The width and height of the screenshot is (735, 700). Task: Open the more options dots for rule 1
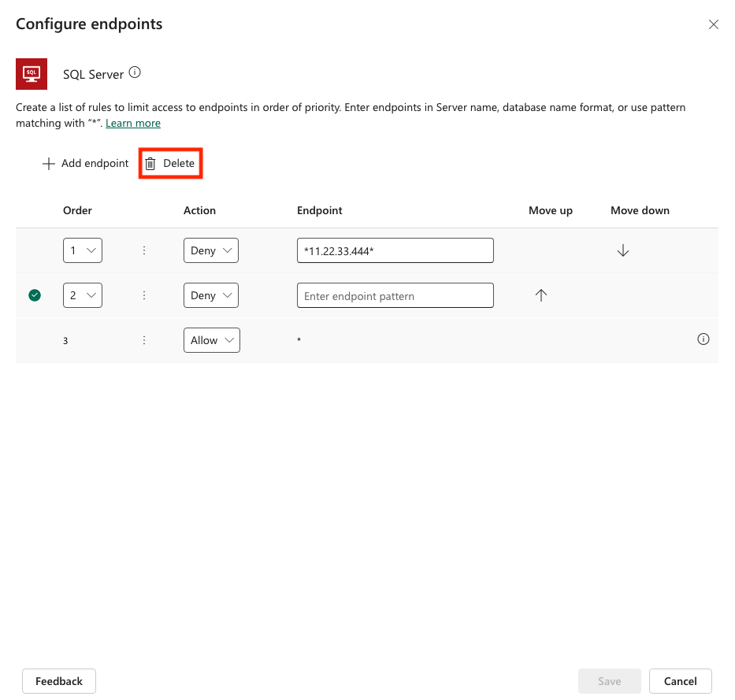(144, 250)
